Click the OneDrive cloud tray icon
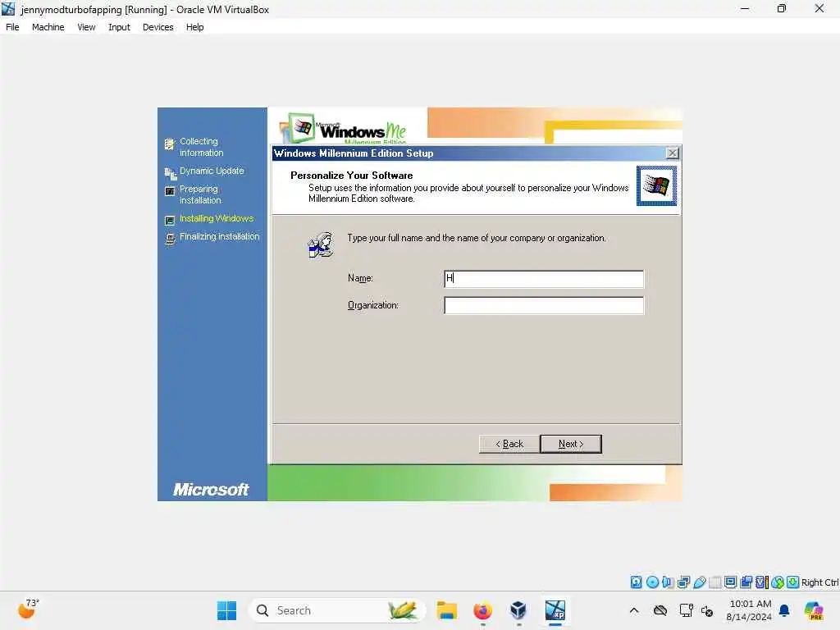Image resolution: width=840 pixels, height=630 pixels. coord(660,610)
